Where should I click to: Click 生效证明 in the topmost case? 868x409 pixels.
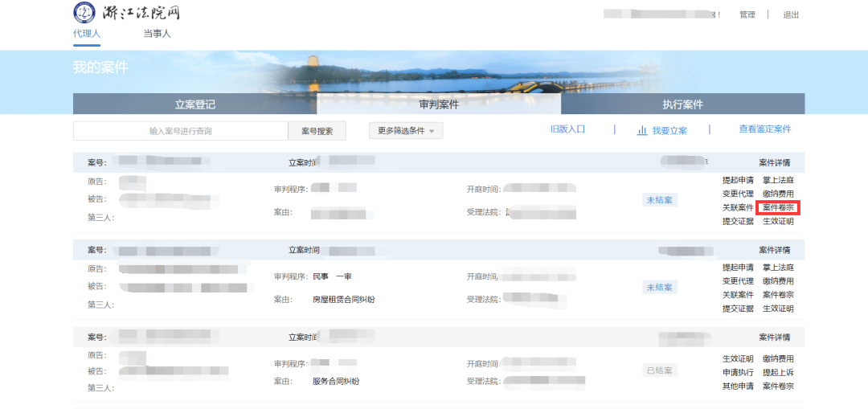[778, 222]
